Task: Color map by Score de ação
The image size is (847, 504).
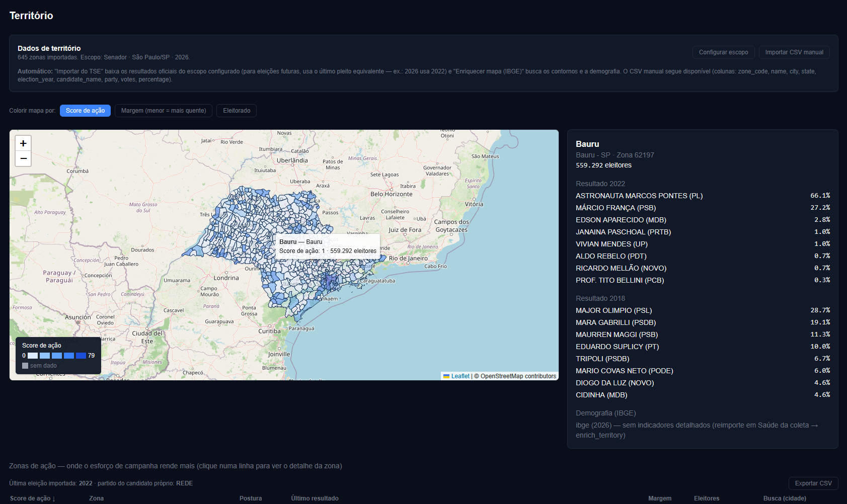Action: (x=85, y=111)
